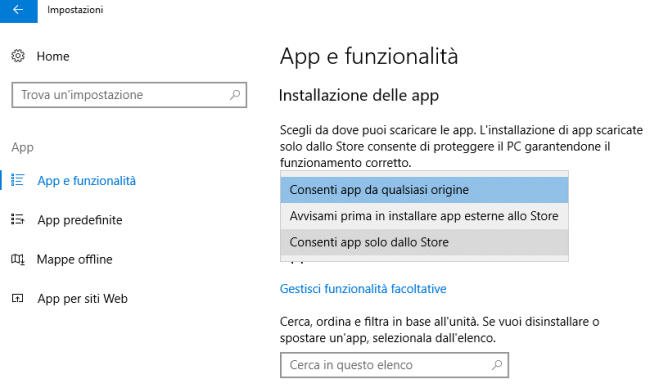
Task: Open the App predefinite section
Action: (80, 220)
